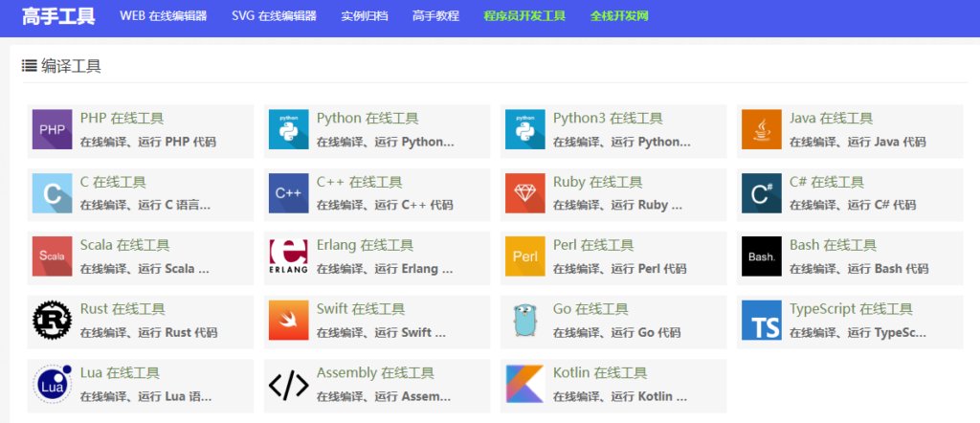Click the Bash 在线工具 title link
This screenshot has width=980, height=423.
[833, 245]
